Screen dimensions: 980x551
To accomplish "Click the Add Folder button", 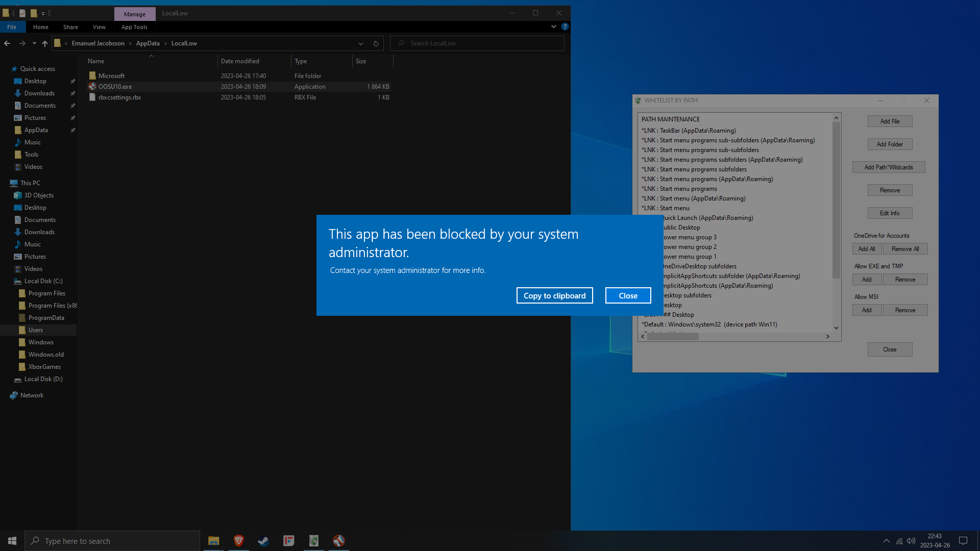I will [x=890, y=144].
